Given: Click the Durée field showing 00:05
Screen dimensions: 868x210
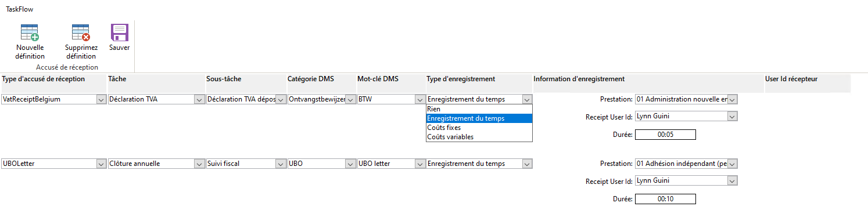Looking at the screenshot, I should (665, 135).
